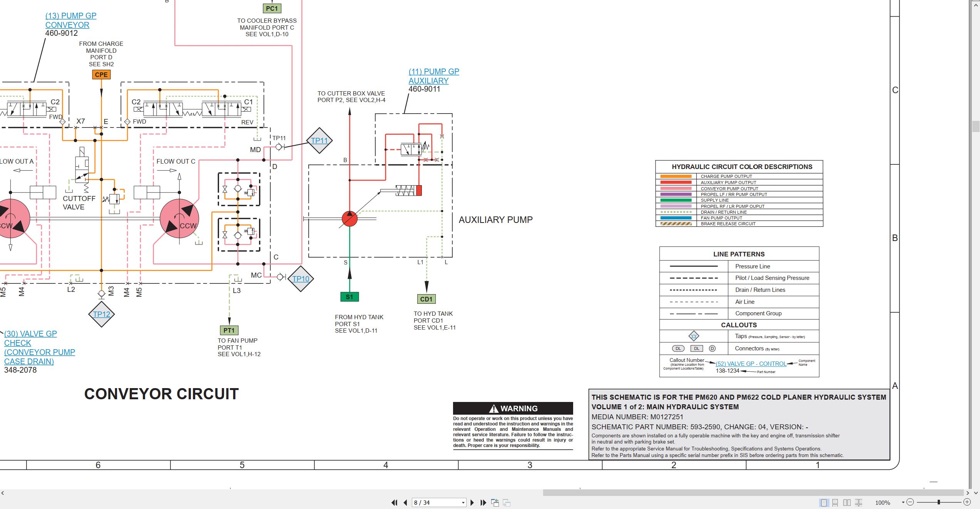
Task: Click the CD1 connector box
Action: click(x=426, y=299)
